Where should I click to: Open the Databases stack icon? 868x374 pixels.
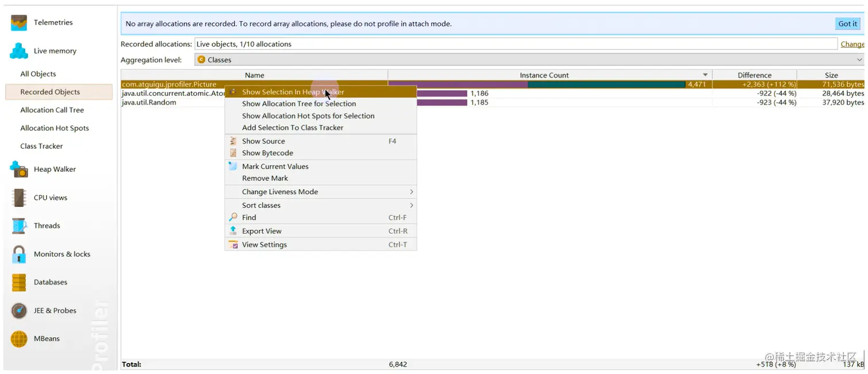[19, 282]
